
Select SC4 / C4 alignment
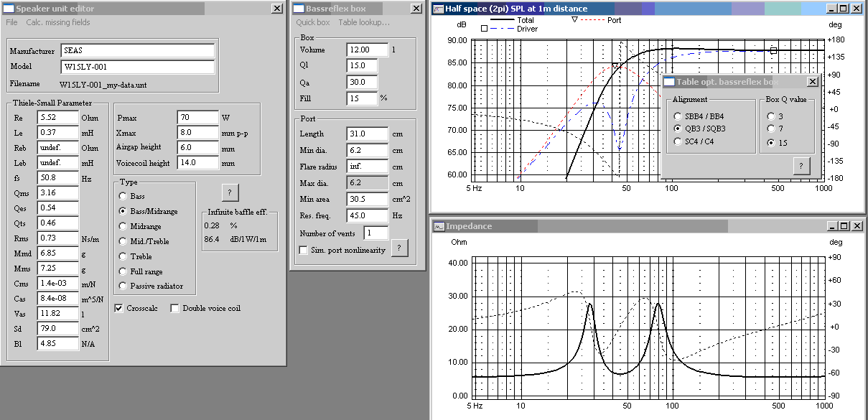point(677,141)
